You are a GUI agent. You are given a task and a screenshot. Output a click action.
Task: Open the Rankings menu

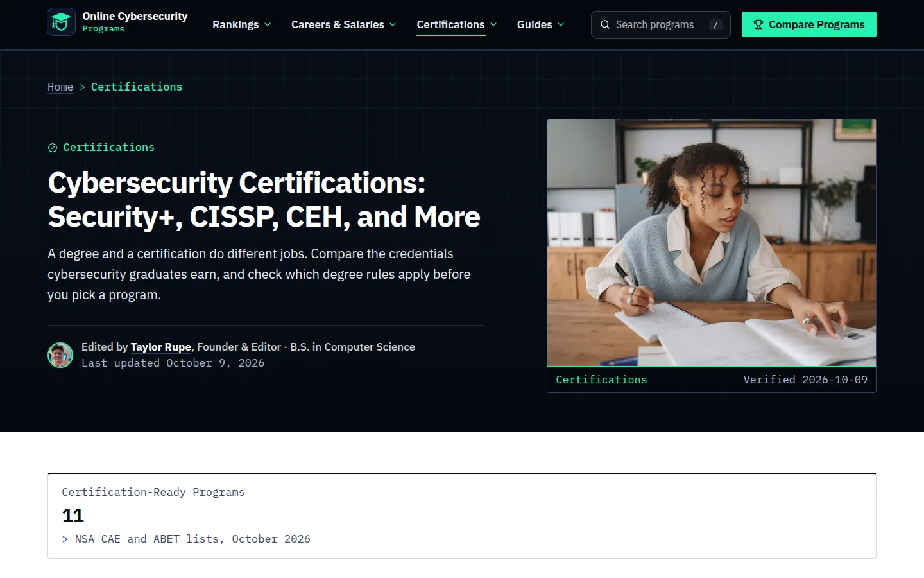(x=235, y=24)
